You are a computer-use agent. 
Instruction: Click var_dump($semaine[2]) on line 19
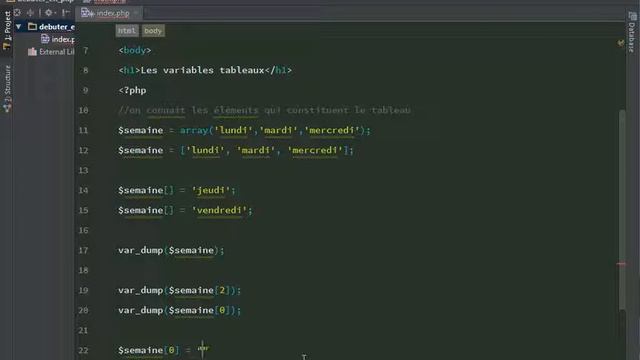click(177, 290)
